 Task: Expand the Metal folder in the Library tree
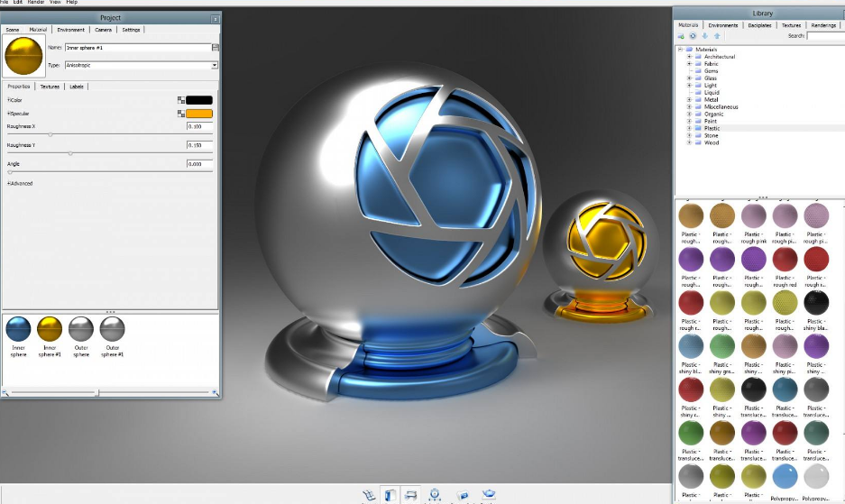[x=689, y=99]
